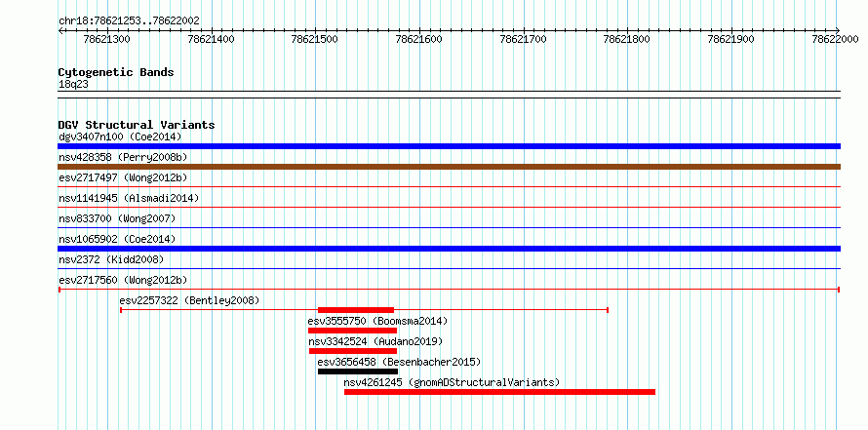Click ruler position 78621400
The width and height of the screenshot is (868, 430).
pyautogui.click(x=211, y=39)
